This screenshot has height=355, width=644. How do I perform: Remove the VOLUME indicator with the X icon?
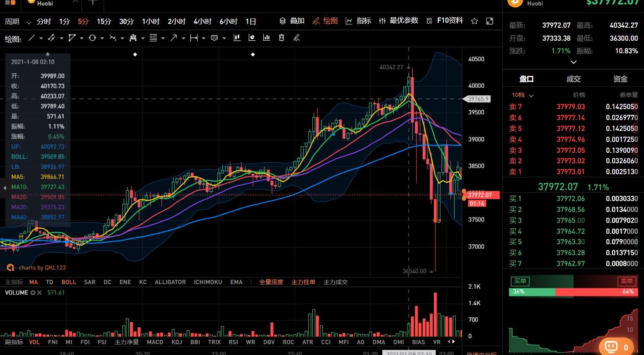point(39,292)
